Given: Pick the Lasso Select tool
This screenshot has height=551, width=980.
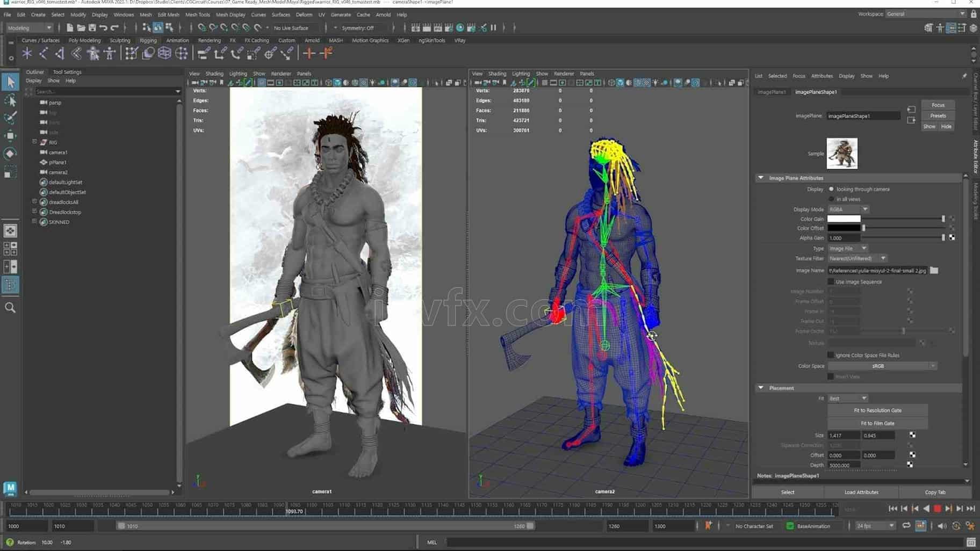Looking at the screenshot, I should (x=10, y=100).
